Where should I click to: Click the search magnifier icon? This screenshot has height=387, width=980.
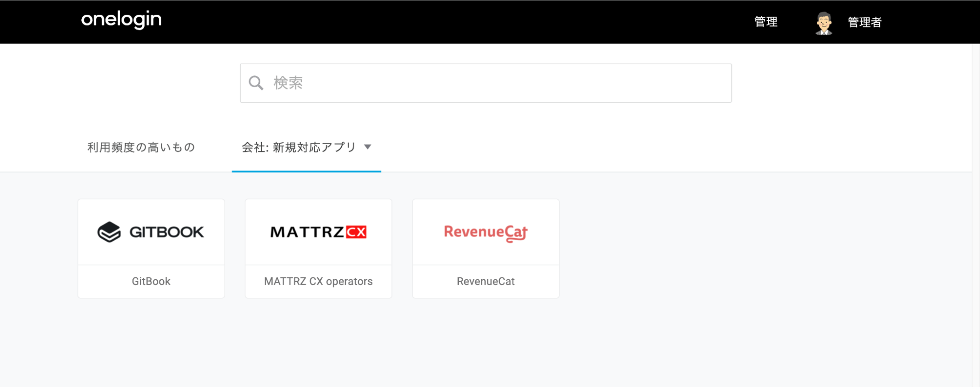tap(256, 83)
